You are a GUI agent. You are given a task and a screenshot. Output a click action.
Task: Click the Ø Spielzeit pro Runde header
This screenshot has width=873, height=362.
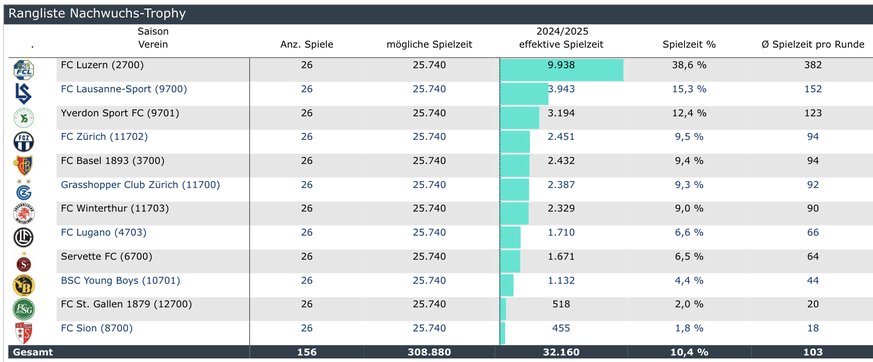click(x=813, y=45)
